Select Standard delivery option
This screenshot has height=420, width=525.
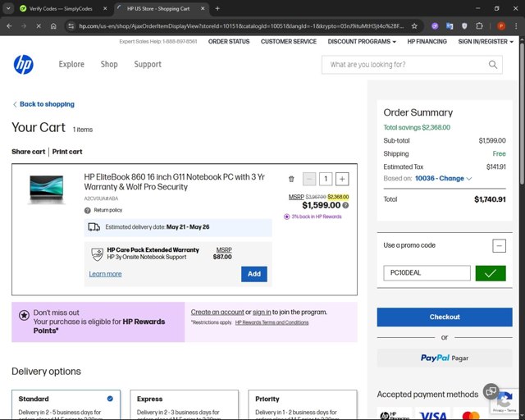point(66,404)
